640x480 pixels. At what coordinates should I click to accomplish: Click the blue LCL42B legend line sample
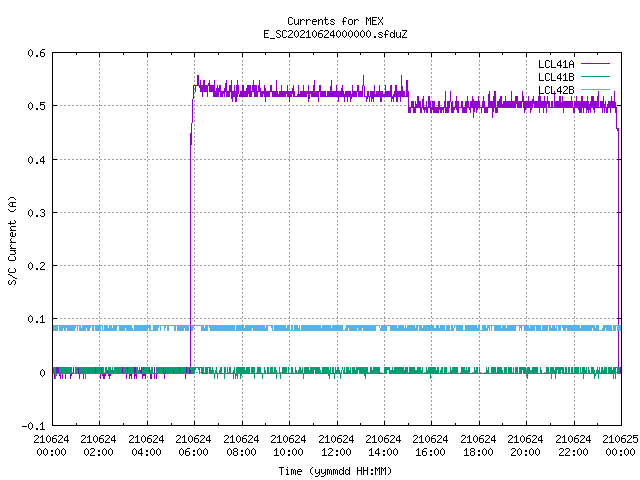(x=595, y=89)
